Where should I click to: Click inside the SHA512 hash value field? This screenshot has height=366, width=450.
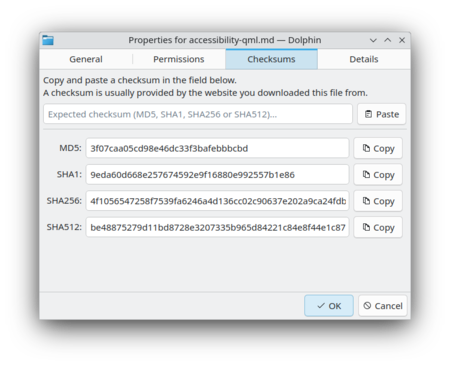217,227
